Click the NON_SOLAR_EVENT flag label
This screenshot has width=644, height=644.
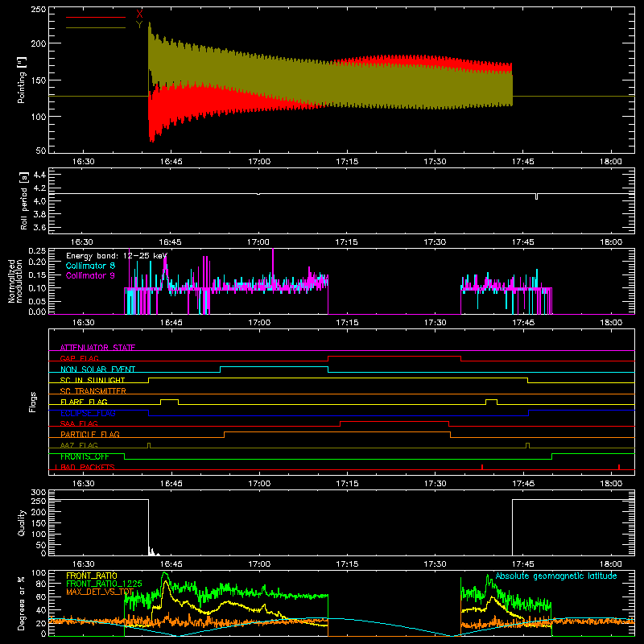tap(97, 369)
